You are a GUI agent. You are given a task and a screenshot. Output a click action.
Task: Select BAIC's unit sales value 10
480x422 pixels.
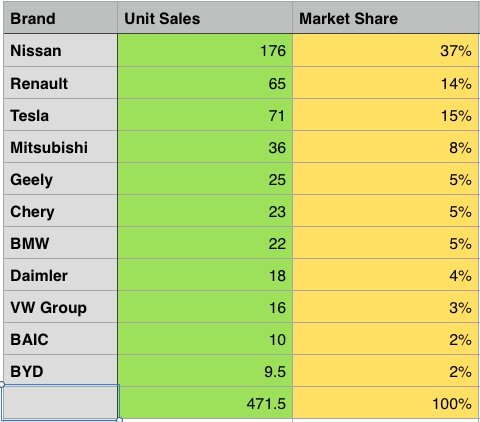pos(205,339)
